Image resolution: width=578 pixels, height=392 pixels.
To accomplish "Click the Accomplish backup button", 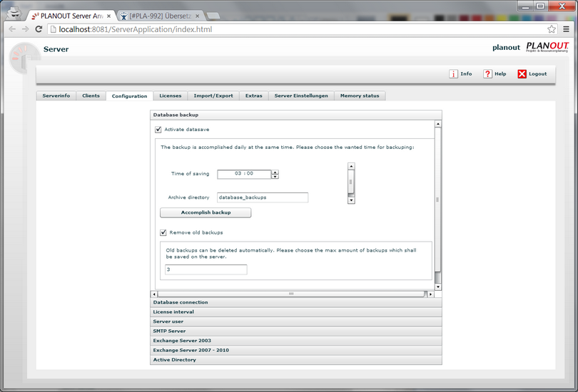I will coord(206,212).
